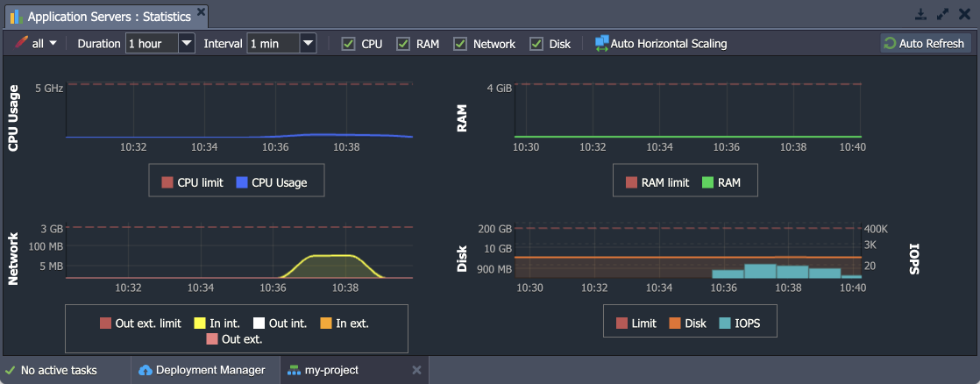The width and height of the screenshot is (980, 384).
Task: Expand the panel with the diagonal arrows icon
Action: tap(942, 14)
